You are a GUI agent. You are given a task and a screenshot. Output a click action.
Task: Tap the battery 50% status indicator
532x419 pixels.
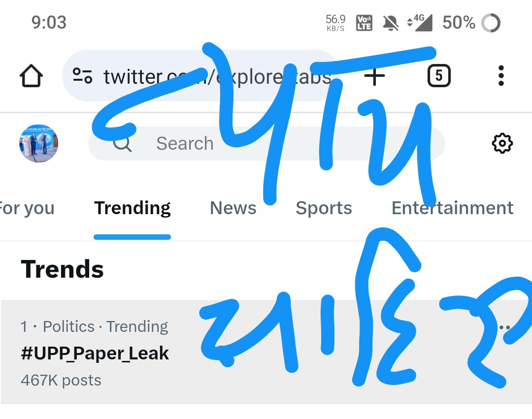(471, 23)
